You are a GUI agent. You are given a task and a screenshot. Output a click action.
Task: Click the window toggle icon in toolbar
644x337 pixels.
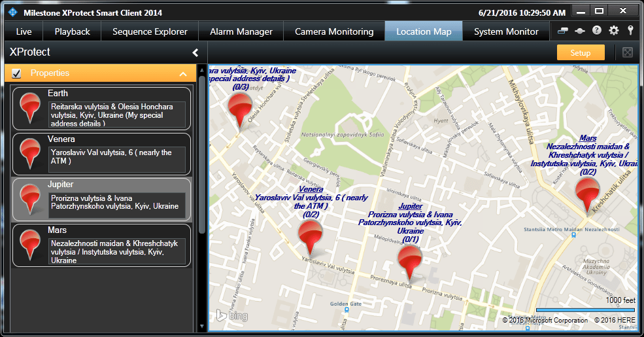(563, 31)
